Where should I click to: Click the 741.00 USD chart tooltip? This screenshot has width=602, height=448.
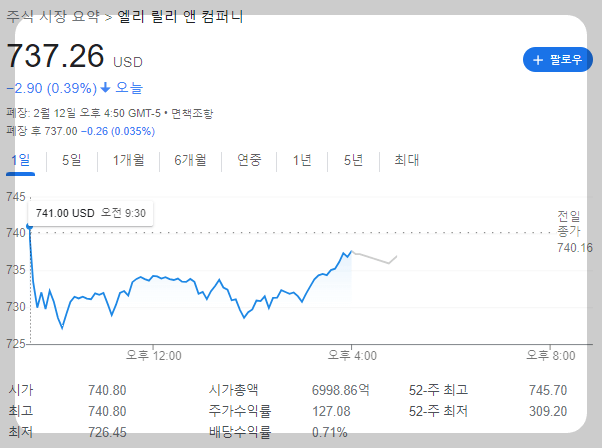click(x=91, y=213)
